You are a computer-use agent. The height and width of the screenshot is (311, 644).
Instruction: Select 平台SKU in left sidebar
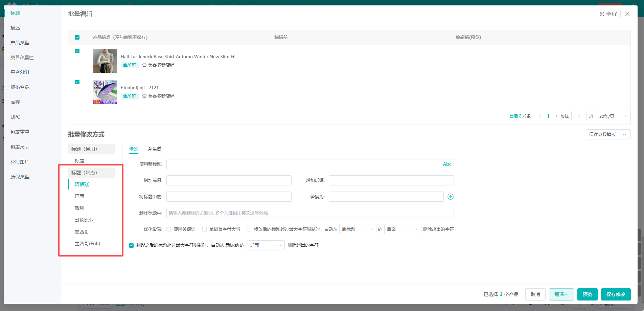(20, 72)
